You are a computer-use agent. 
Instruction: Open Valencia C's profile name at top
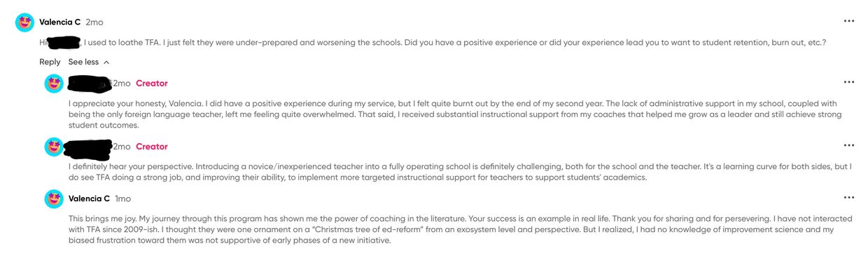[x=59, y=22]
